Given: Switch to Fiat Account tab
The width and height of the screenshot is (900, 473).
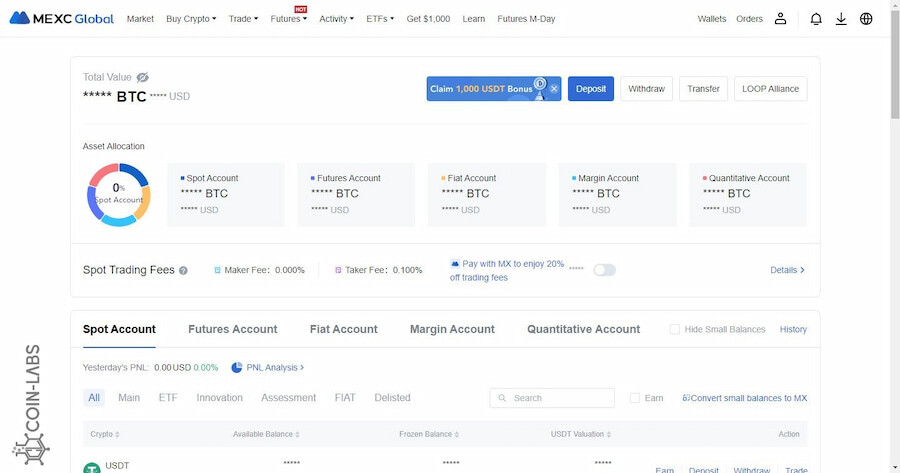Looking at the screenshot, I should [x=343, y=329].
